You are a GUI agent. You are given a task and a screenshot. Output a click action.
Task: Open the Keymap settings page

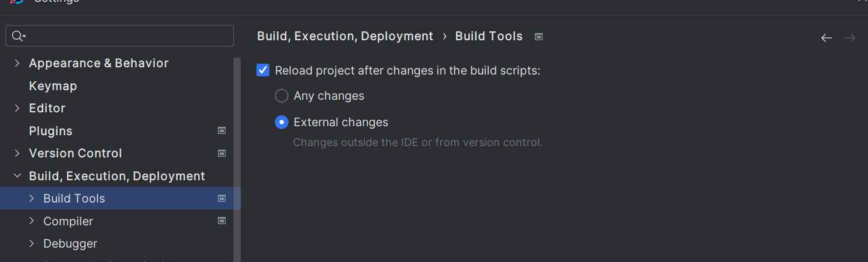click(x=53, y=86)
